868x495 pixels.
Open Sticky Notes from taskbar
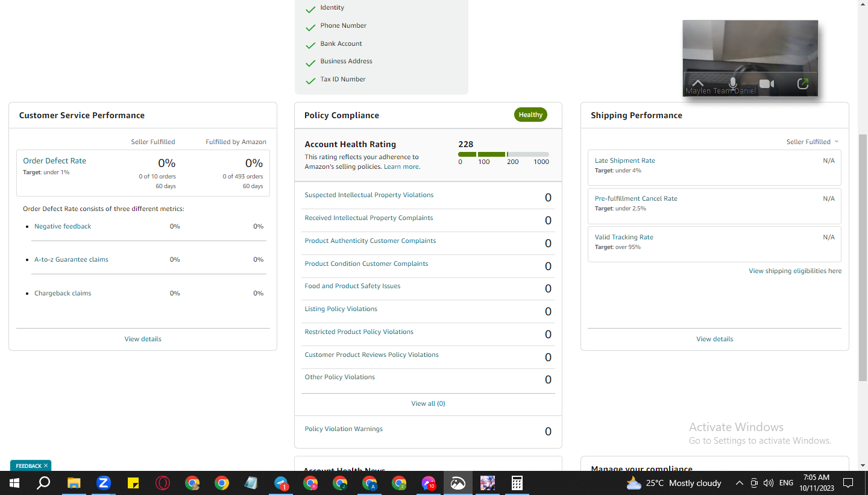[133, 483]
